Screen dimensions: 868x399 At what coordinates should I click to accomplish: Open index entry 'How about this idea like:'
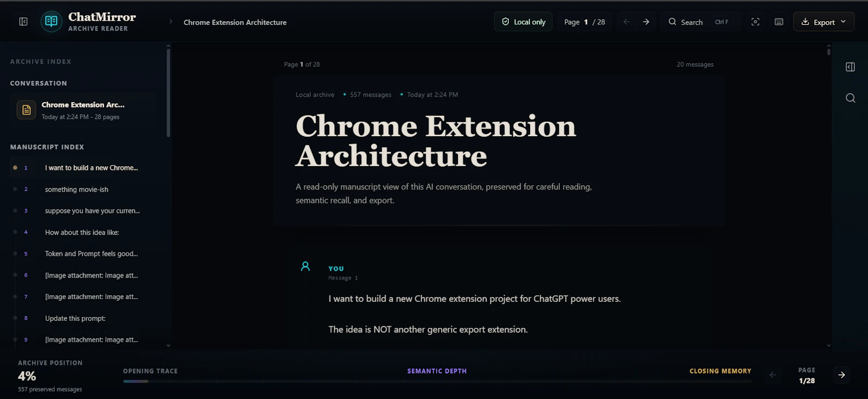(x=82, y=232)
